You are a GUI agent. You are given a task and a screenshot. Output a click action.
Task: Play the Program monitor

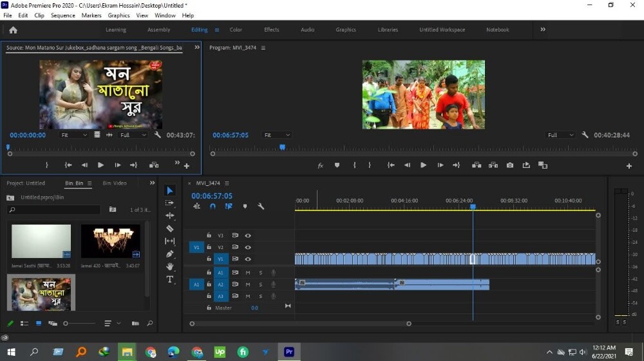click(423, 165)
